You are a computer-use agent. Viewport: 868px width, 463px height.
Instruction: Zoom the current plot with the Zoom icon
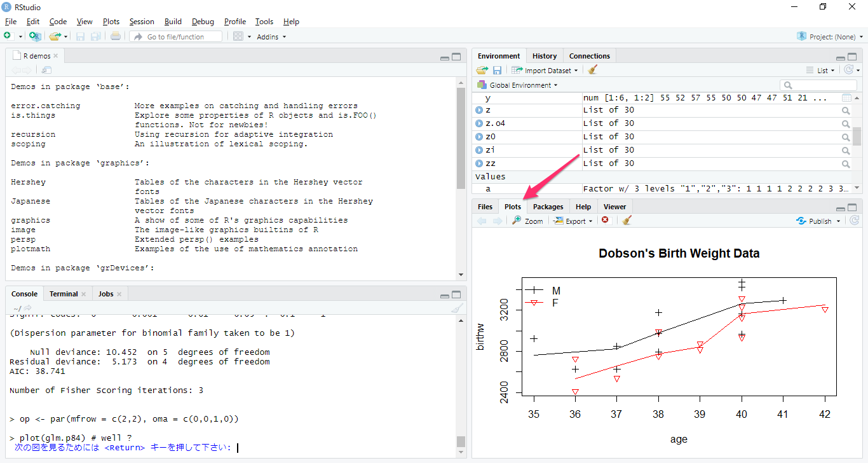527,221
